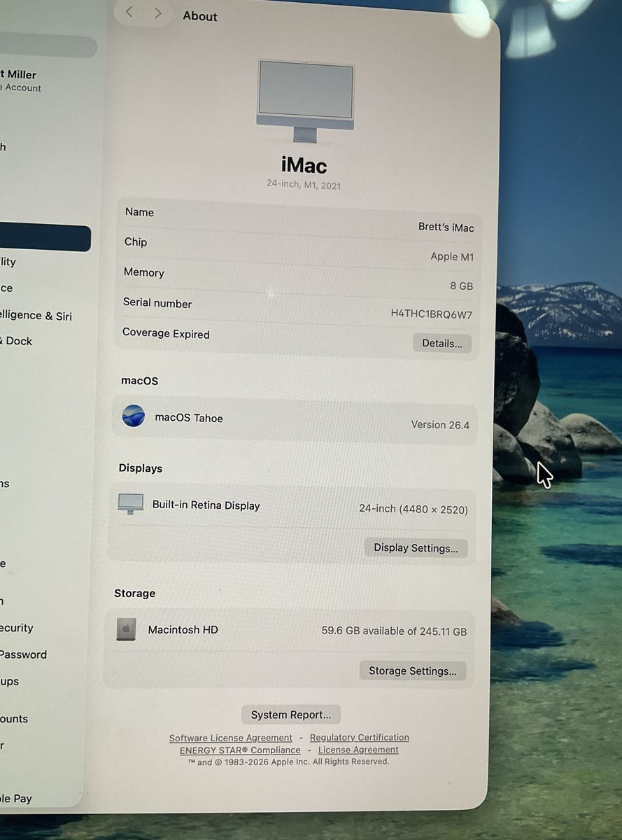Open coverage Details
This screenshot has width=622, height=840.
(441, 343)
